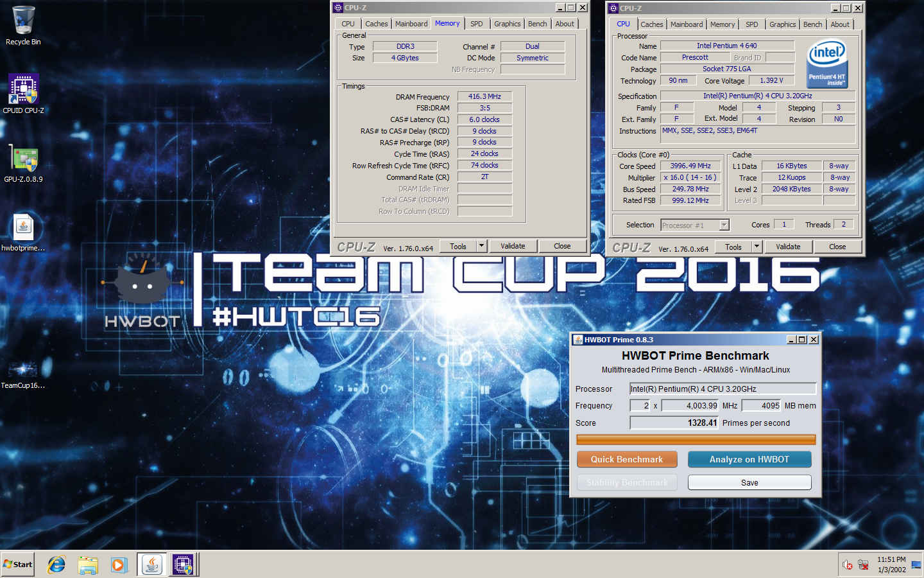Open the hwbotprime desktop file icon
924x578 pixels.
(23, 232)
